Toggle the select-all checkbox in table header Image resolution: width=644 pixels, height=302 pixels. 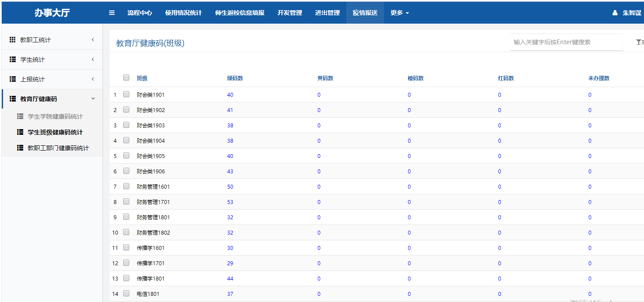126,77
